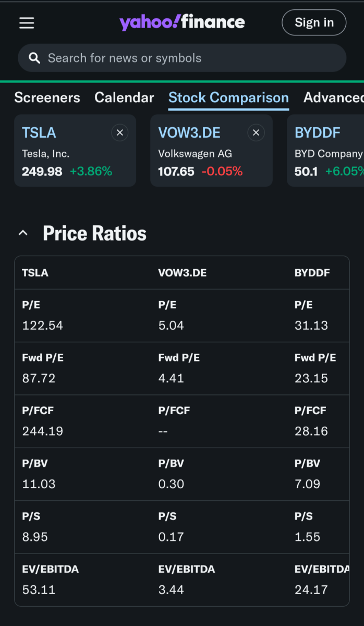Screen dimensions: 364x626
Task: Open the Advanced tab
Action: [334, 98]
